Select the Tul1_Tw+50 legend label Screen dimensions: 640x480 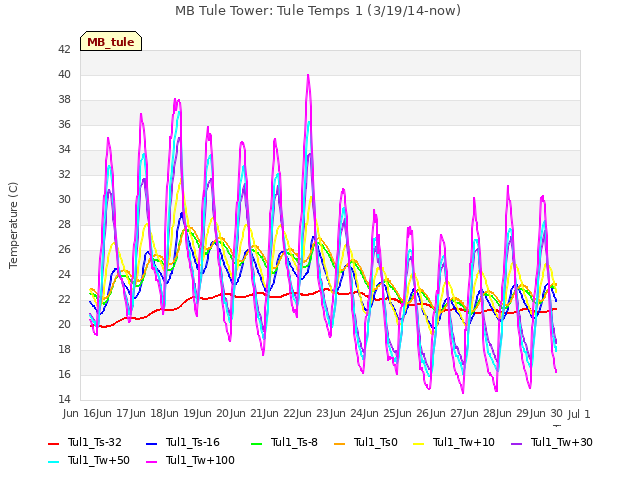(98, 460)
